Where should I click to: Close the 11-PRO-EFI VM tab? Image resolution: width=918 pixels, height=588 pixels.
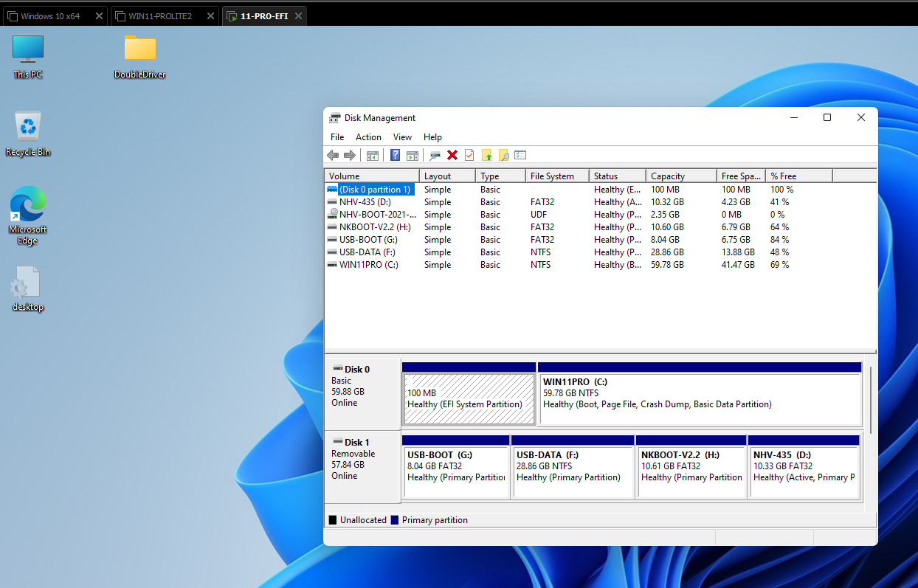pos(297,15)
